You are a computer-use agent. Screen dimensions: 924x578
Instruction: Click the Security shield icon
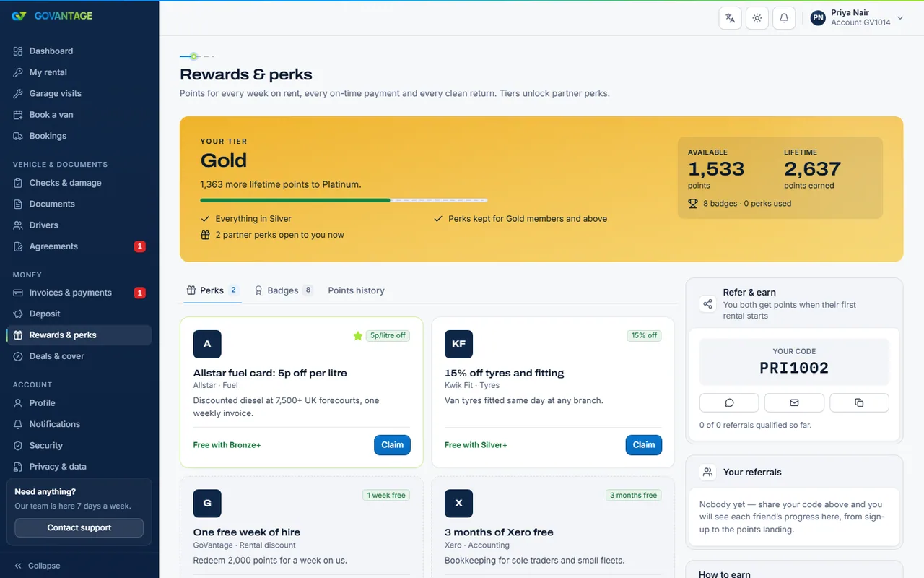18,446
